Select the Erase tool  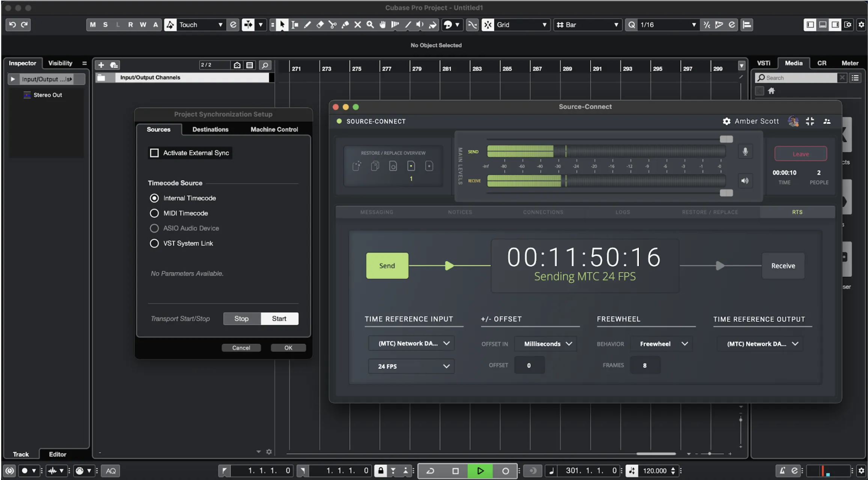pyautogui.click(x=320, y=25)
